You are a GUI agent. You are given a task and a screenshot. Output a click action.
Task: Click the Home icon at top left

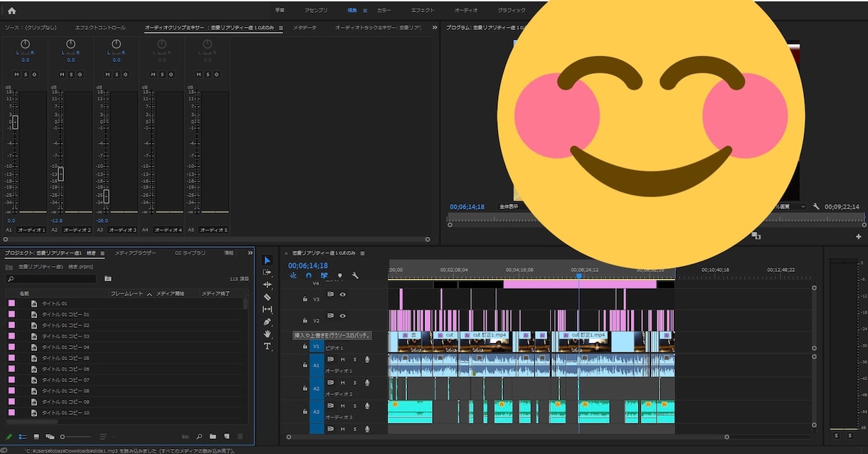pos(11,11)
